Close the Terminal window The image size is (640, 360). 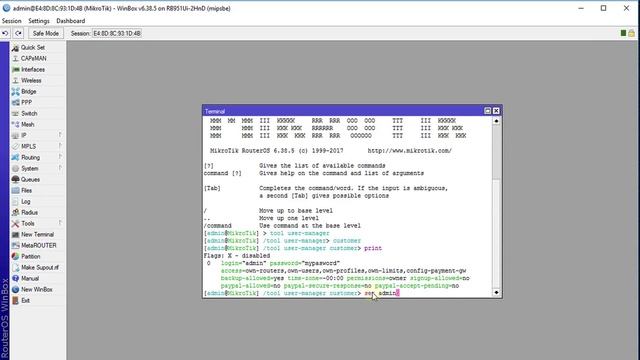tap(496, 111)
